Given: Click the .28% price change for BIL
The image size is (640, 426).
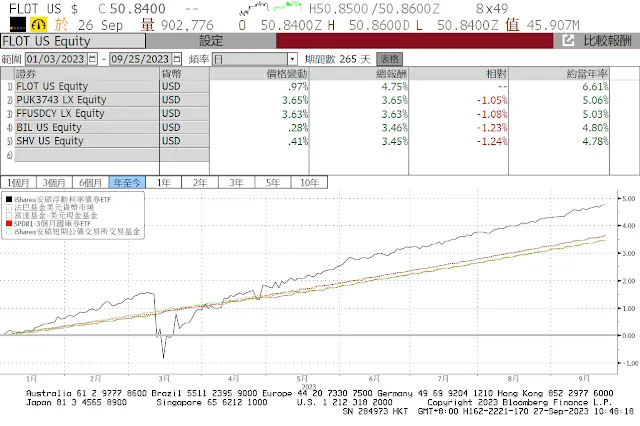Looking at the screenshot, I should click(298, 128).
